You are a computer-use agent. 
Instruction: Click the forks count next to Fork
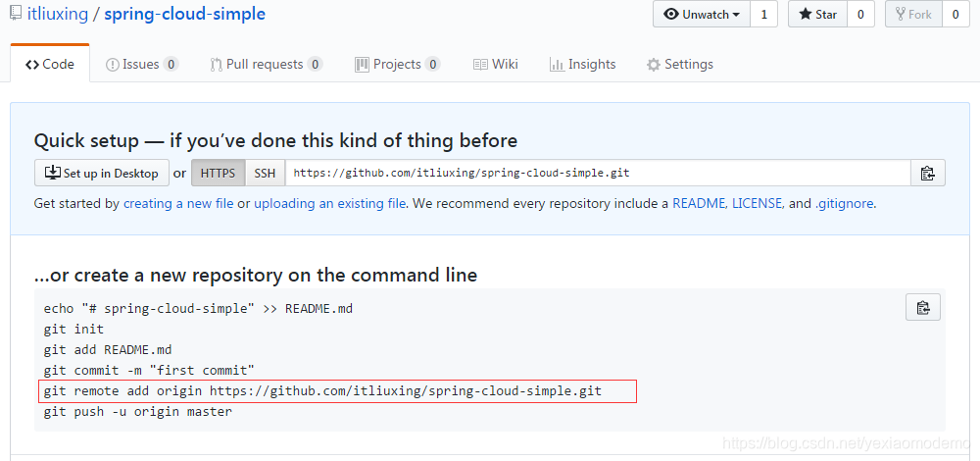955,15
